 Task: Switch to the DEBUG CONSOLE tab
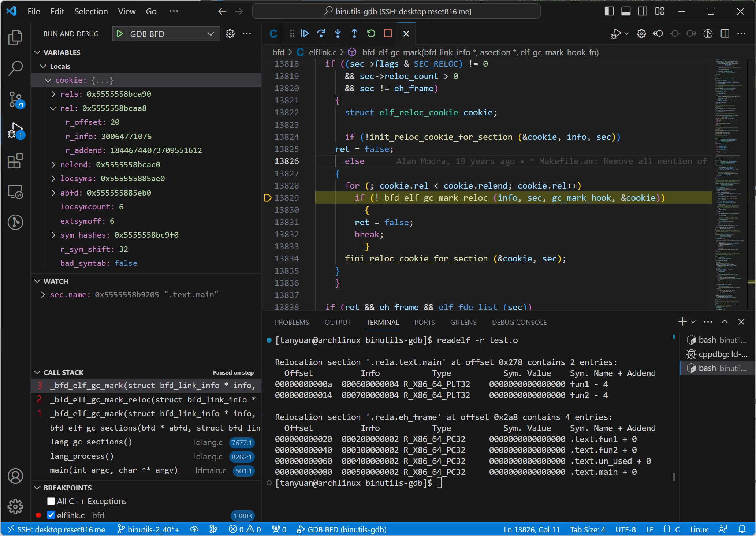(x=519, y=322)
